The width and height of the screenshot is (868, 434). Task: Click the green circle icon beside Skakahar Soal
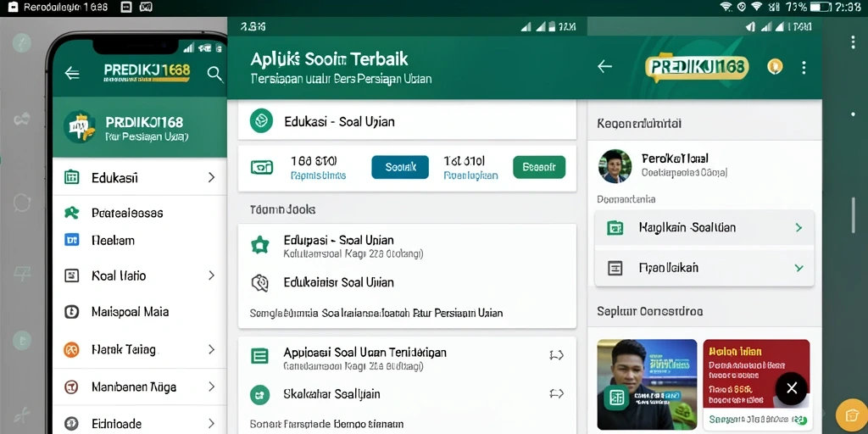click(x=259, y=394)
